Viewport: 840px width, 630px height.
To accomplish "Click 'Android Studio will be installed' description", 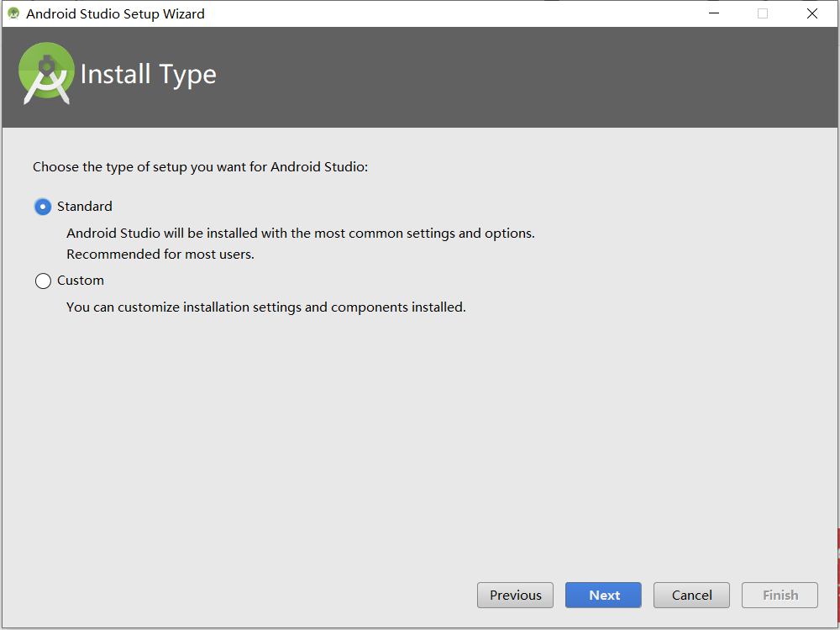I will [301, 234].
